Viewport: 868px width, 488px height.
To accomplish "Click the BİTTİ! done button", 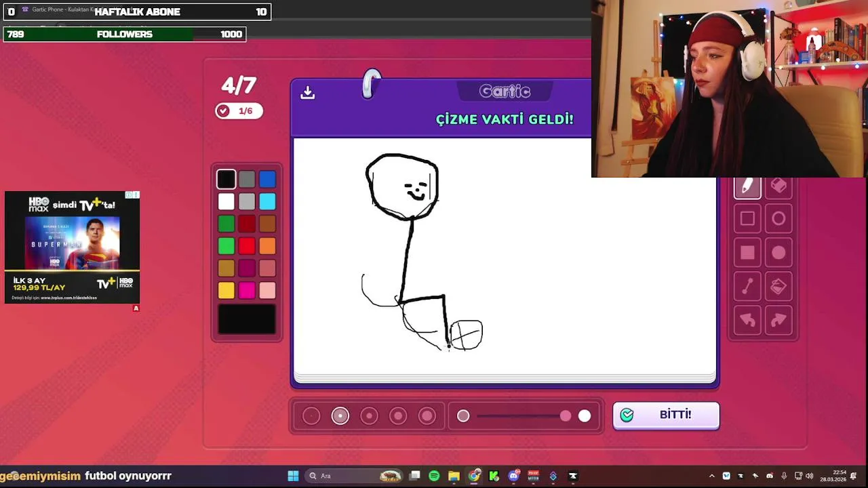I will pos(666,415).
